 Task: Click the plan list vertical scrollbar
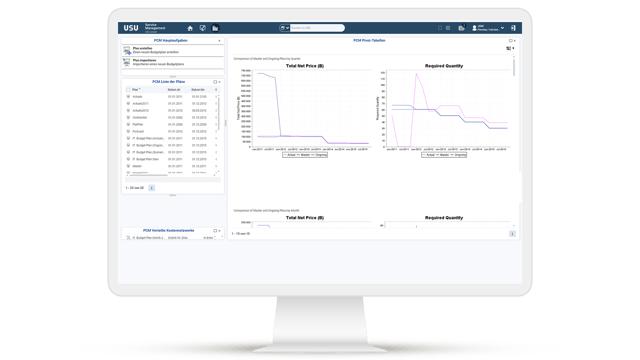(219, 114)
